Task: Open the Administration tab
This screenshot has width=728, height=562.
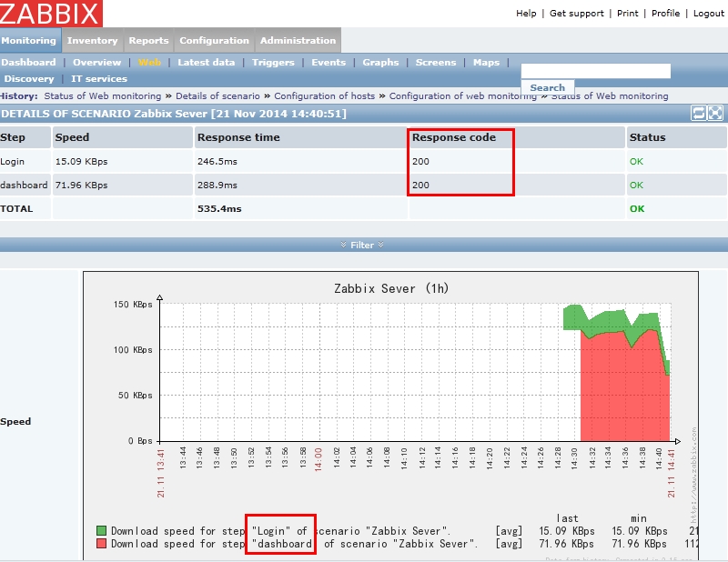Action: pos(298,41)
